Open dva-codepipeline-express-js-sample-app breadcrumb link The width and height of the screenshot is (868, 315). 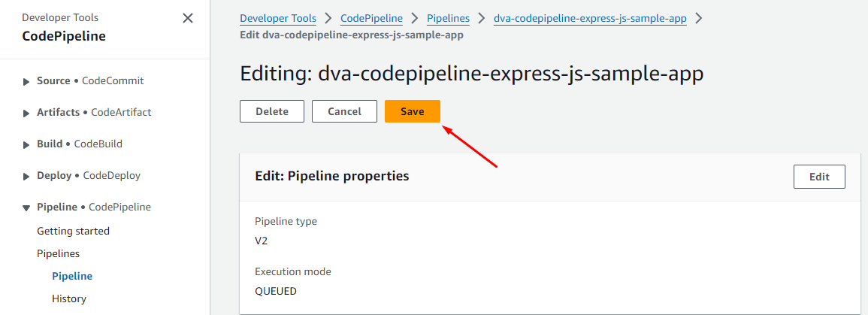(x=590, y=18)
